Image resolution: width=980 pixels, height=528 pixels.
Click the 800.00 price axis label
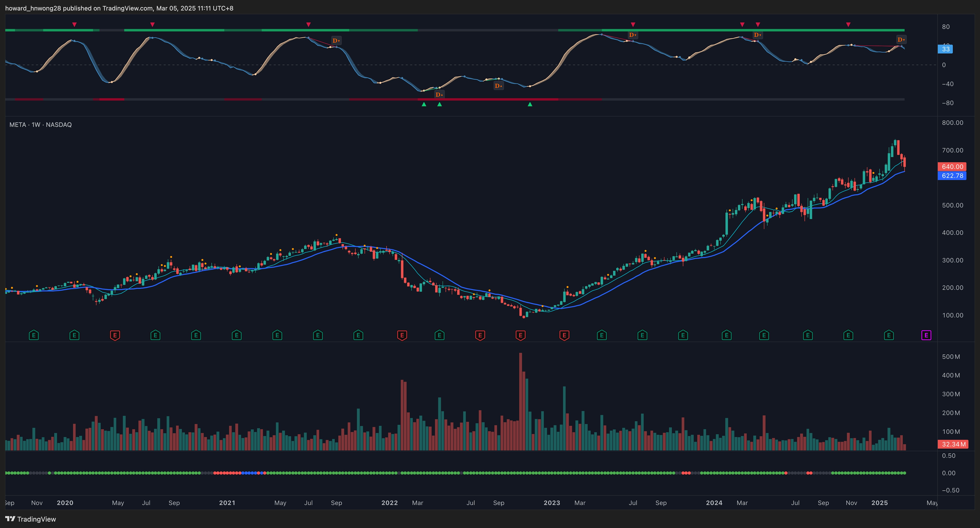pos(953,123)
